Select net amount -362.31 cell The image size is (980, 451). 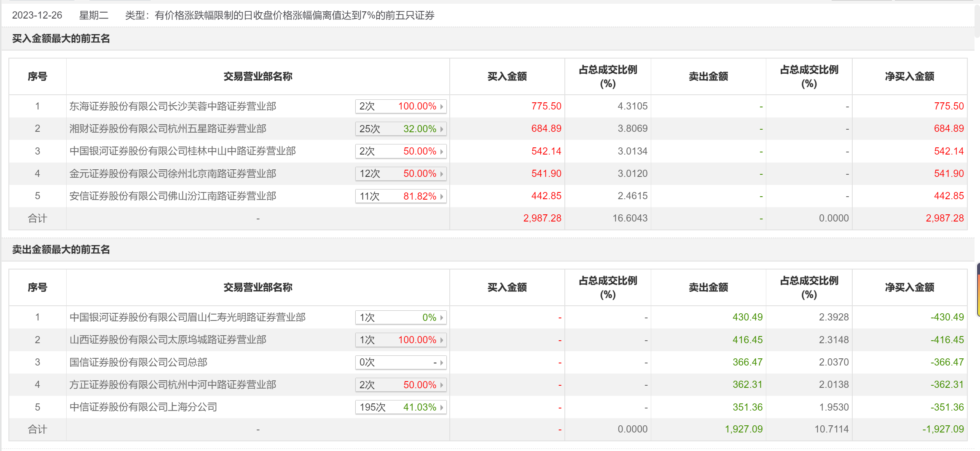[x=947, y=384]
